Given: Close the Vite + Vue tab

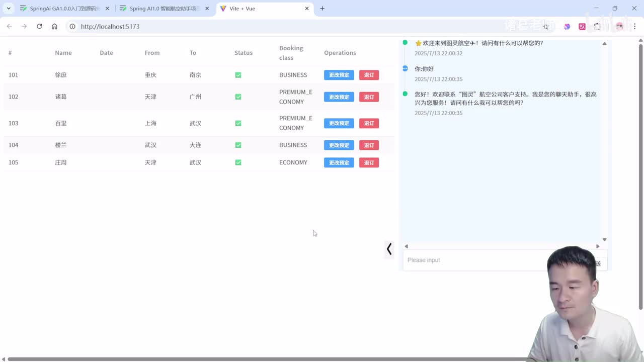Looking at the screenshot, I should pyautogui.click(x=307, y=9).
